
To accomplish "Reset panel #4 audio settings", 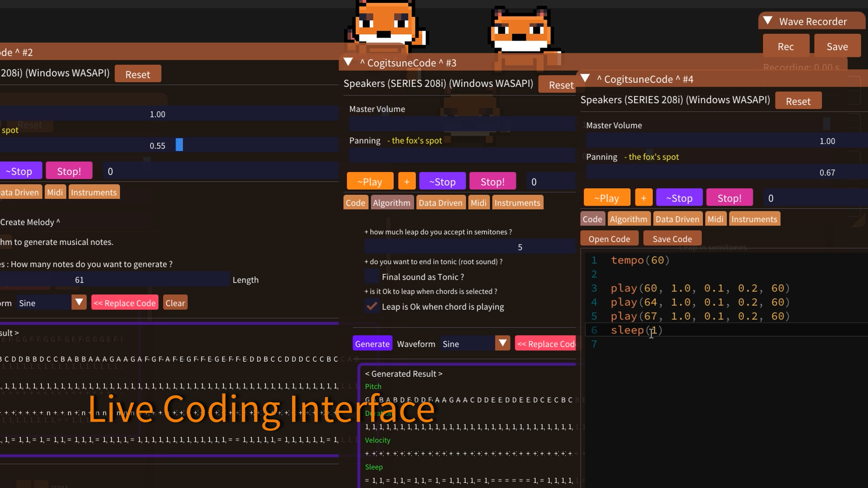I will (x=798, y=100).
